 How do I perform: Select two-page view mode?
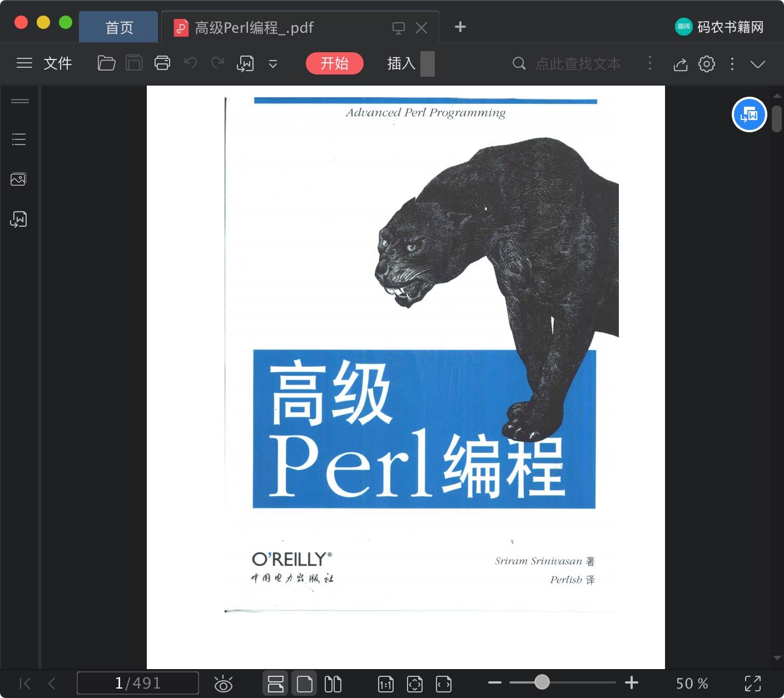point(333,684)
